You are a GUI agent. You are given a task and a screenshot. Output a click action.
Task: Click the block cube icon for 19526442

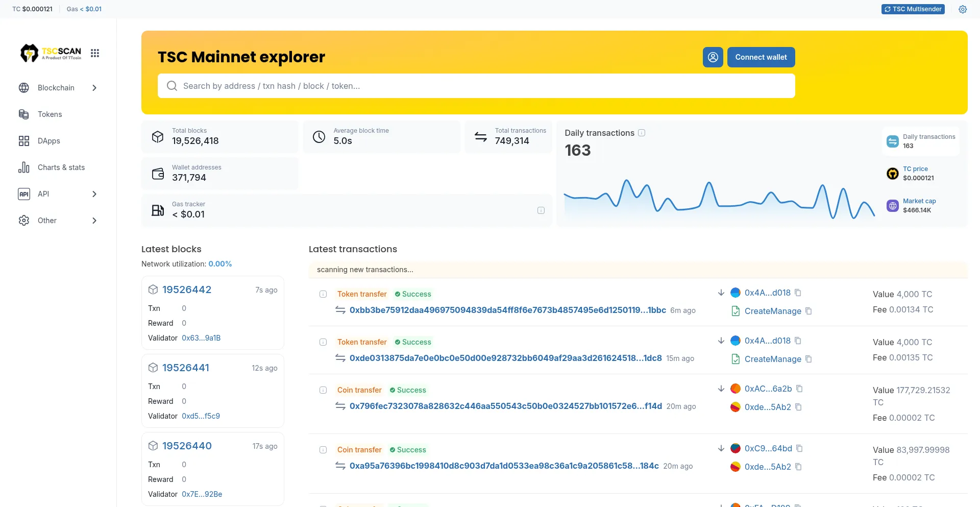(x=153, y=289)
